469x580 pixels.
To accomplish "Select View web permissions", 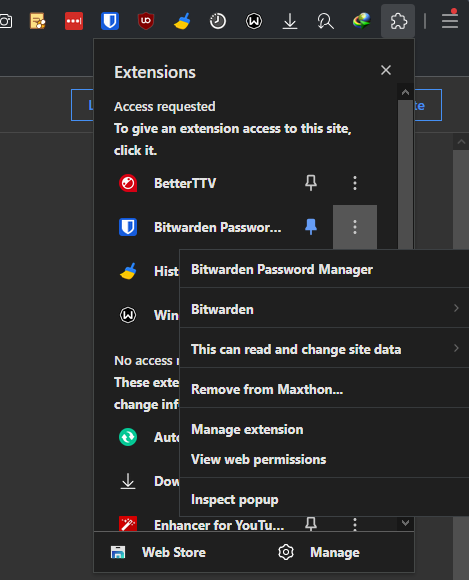I will tap(324, 459).
